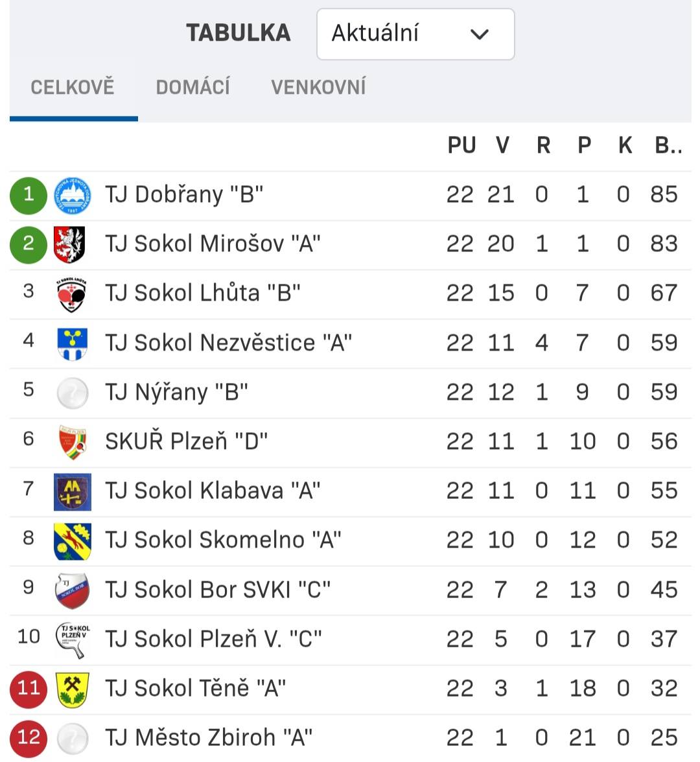Click TJ Sokol Mirošov "A" crest icon

[72, 244]
